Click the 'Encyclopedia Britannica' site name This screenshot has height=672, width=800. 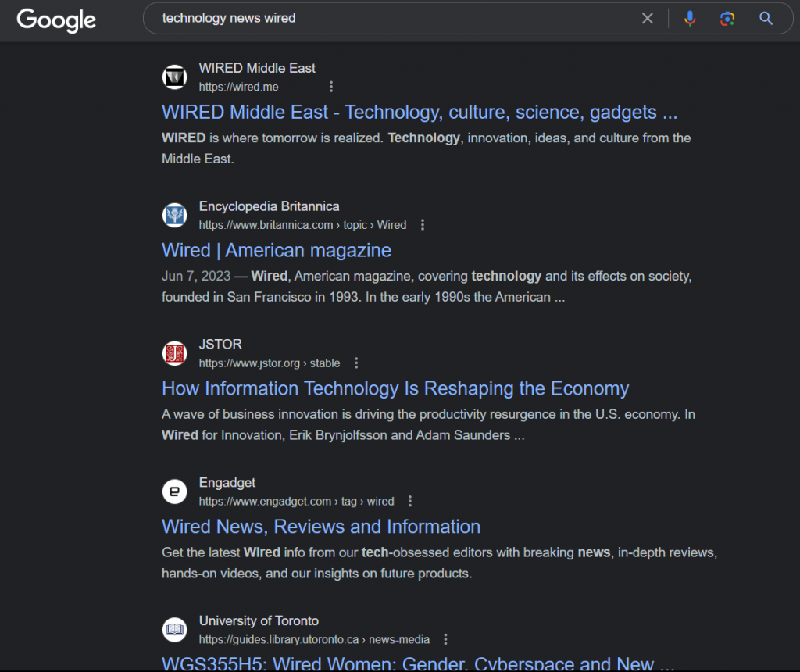click(269, 206)
